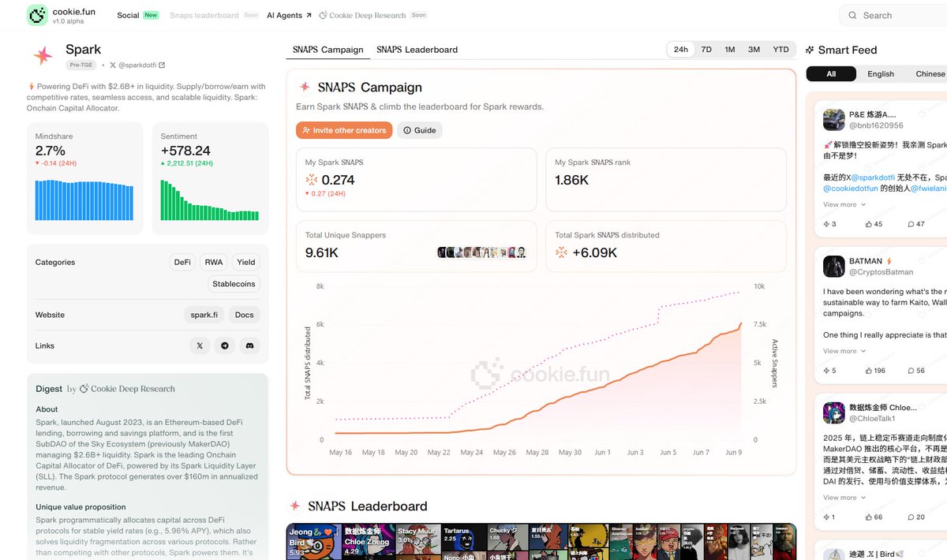This screenshot has width=947, height=560.
Task: Click BATMAN post's smart engagement icon
Action: [827, 371]
